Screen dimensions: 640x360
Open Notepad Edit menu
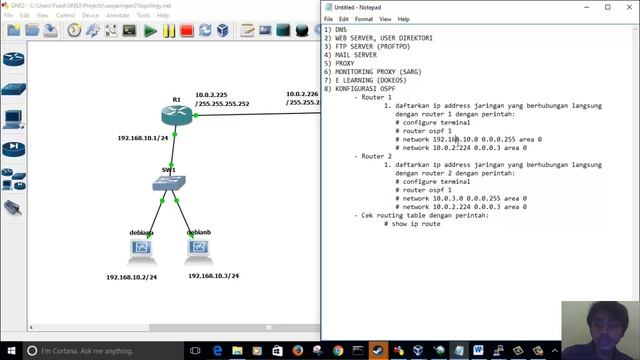(344, 19)
